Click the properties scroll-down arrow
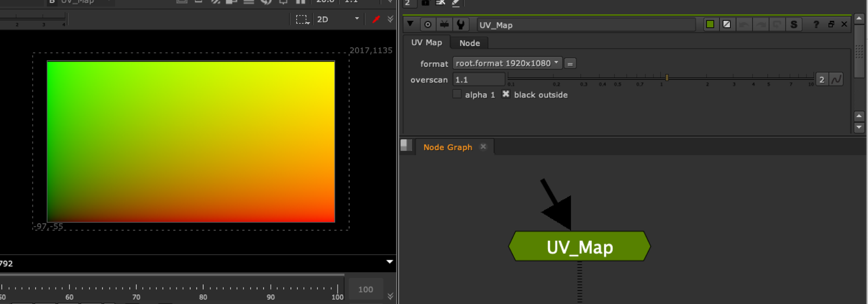 pos(859,127)
